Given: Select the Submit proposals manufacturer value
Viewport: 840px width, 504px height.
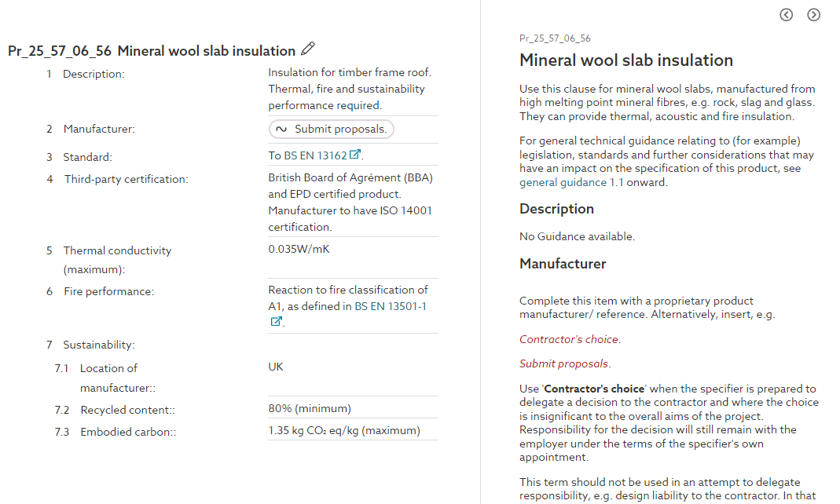Looking at the screenshot, I should pyautogui.click(x=331, y=129).
